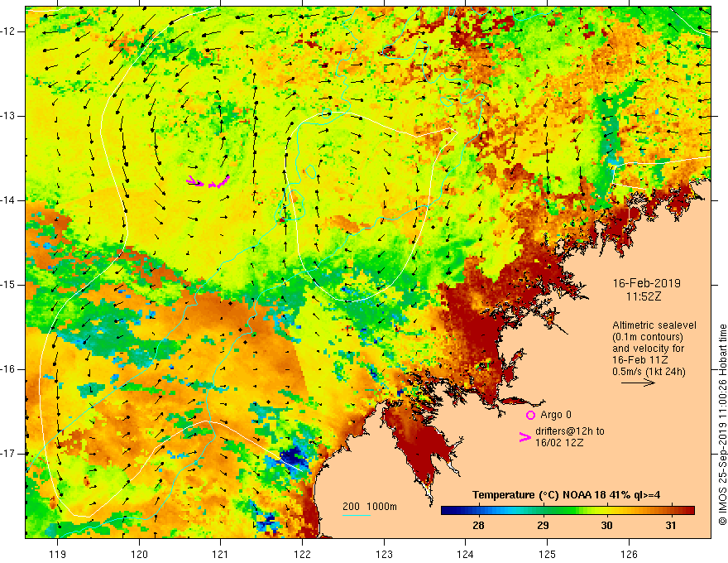Click the 'drifters@12h to' label

tap(570, 431)
